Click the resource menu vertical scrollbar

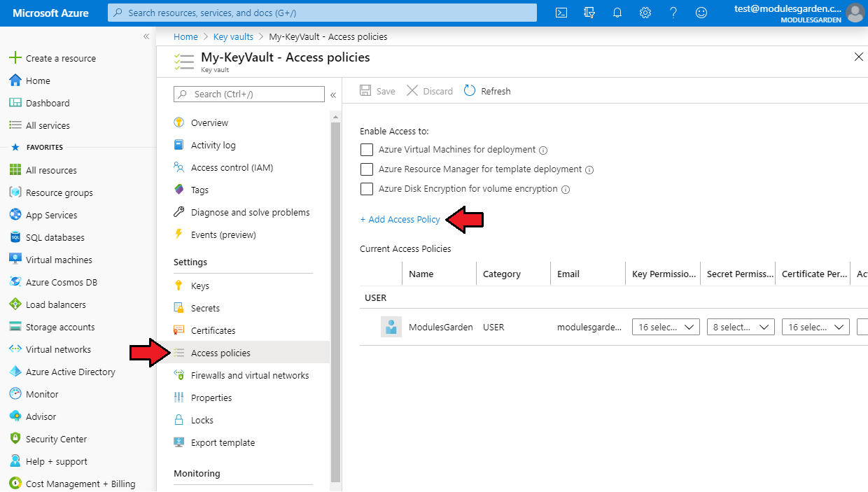pyautogui.click(x=335, y=301)
